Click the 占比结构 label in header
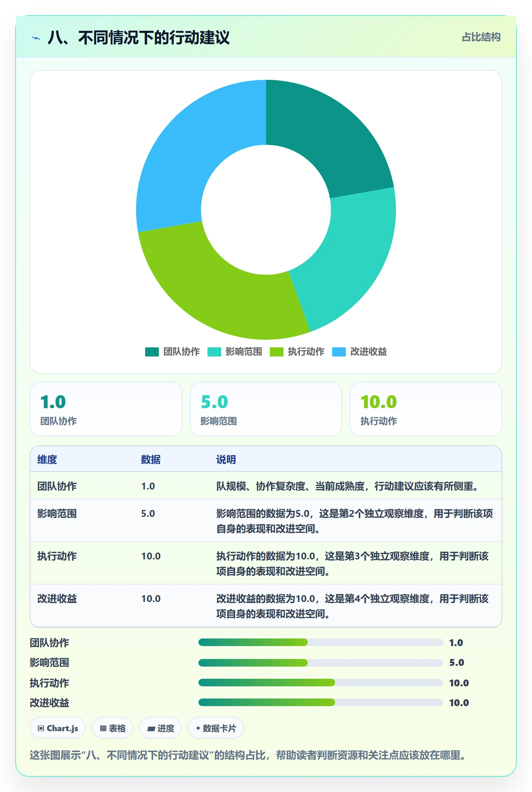The width and height of the screenshot is (532, 792). coord(481,37)
